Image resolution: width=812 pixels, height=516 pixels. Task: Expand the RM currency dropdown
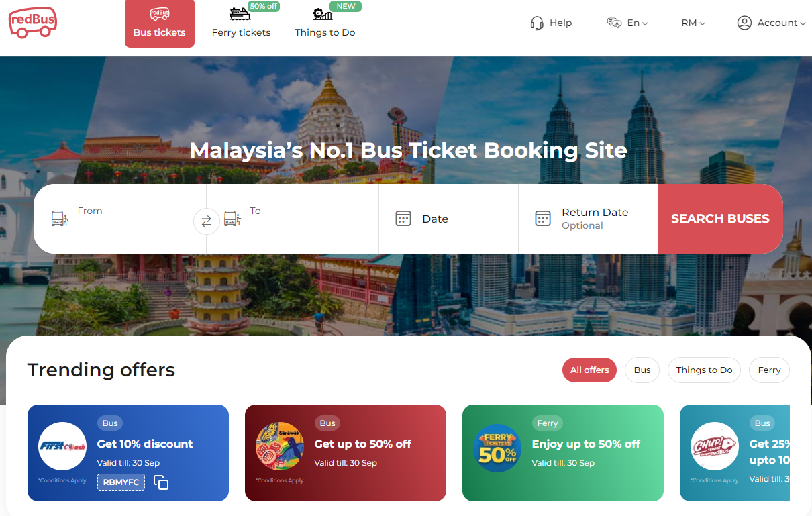point(693,23)
